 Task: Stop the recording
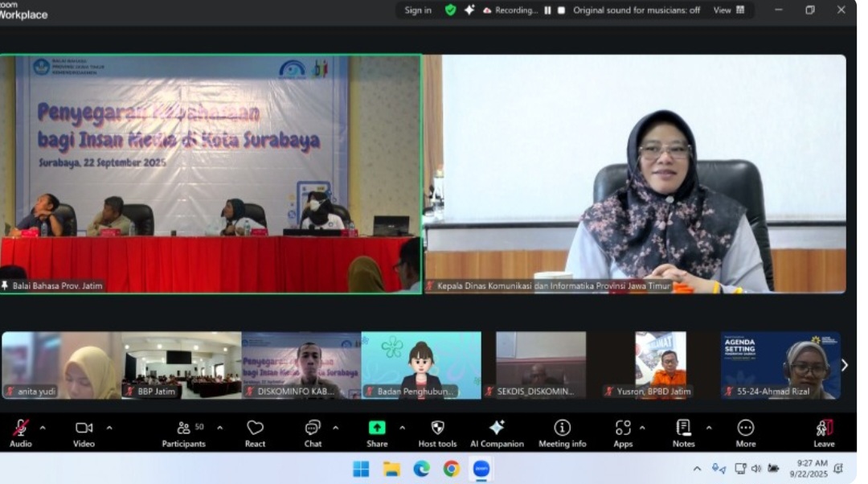tap(561, 10)
